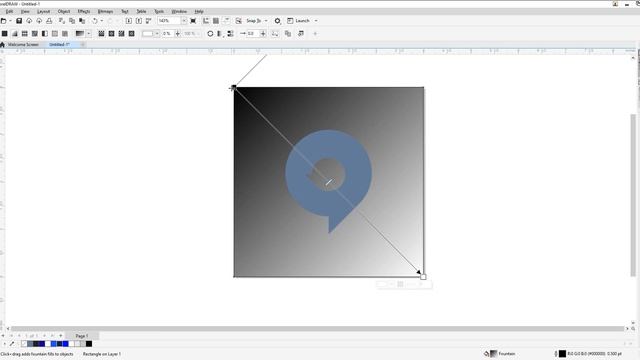The height and width of the screenshot is (360, 640).
Task: Click the Paste icon in toolbar
Action: pyautogui.click(x=82, y=20)
